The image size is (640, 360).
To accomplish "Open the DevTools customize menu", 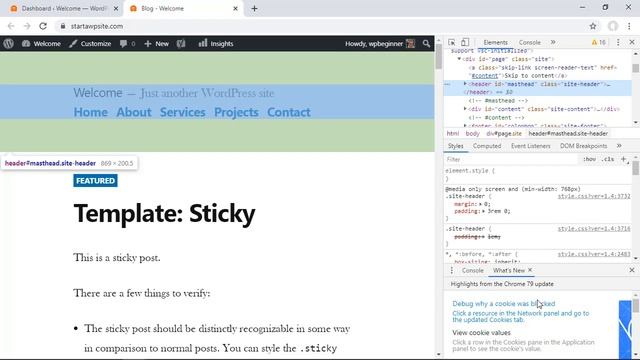I will pyautogui.click(x=618, y=42).
